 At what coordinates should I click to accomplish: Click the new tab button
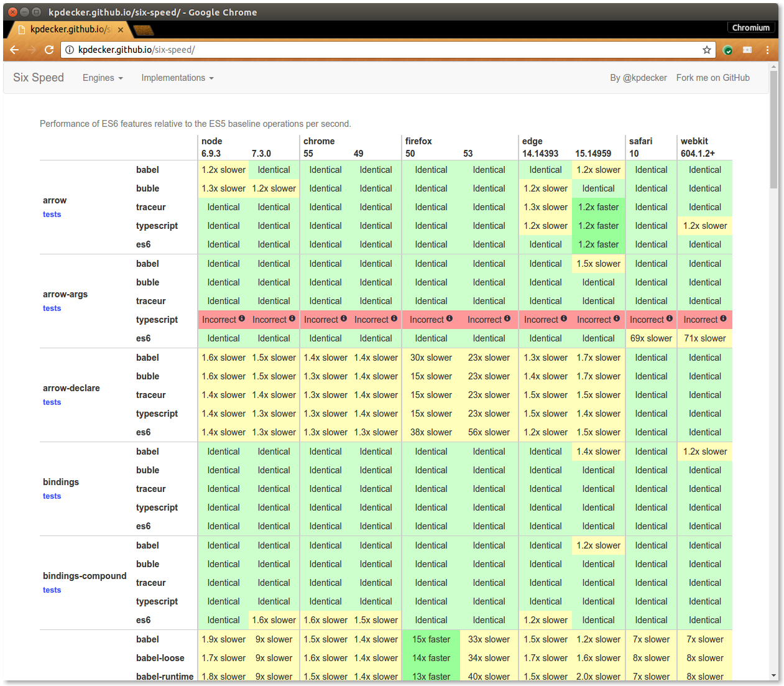(143, 30)
